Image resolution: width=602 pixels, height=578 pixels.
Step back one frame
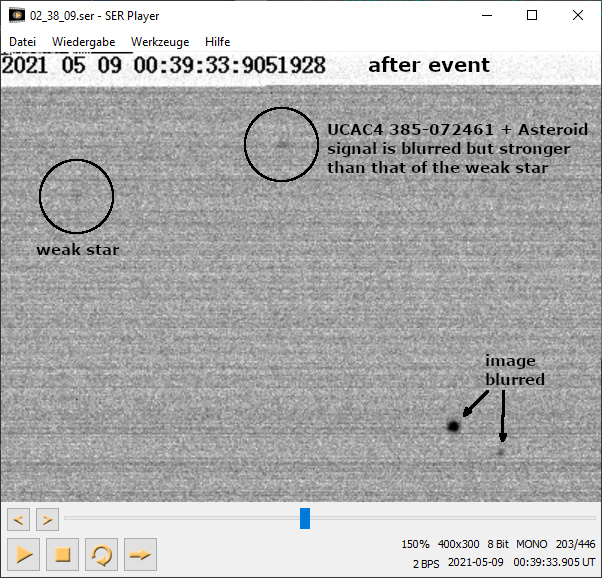point(18,519)
